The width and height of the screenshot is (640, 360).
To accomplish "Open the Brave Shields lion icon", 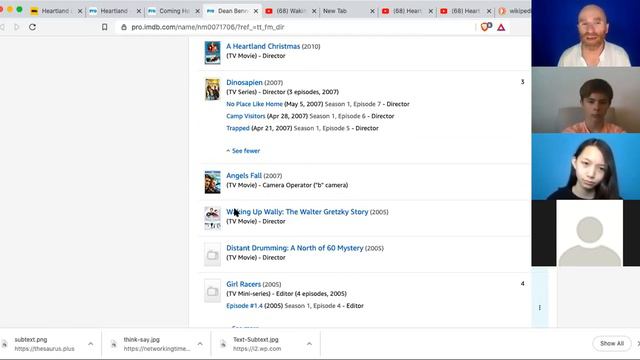I will point(486,27).
